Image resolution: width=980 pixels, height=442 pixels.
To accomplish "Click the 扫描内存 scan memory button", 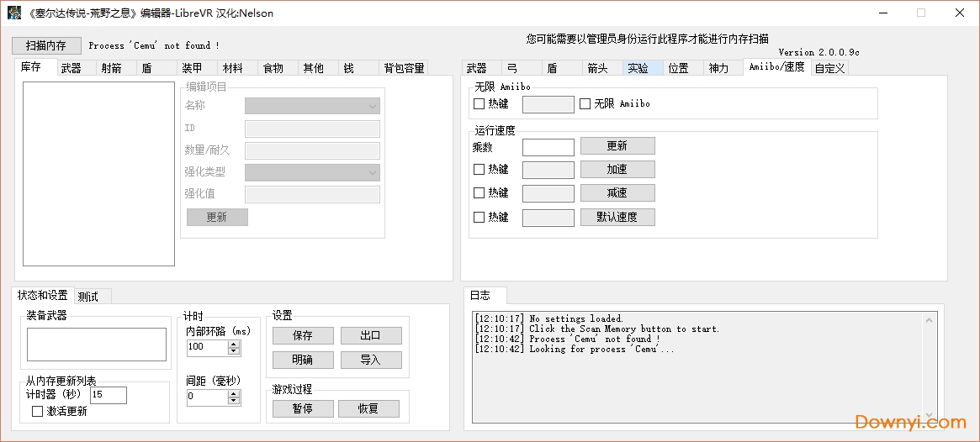I will coord(46,45).
